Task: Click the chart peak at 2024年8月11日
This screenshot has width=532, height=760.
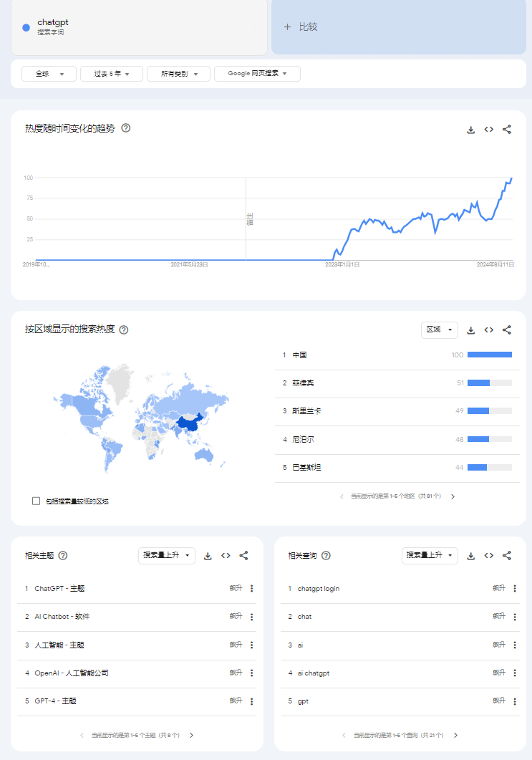Action: 512,178
